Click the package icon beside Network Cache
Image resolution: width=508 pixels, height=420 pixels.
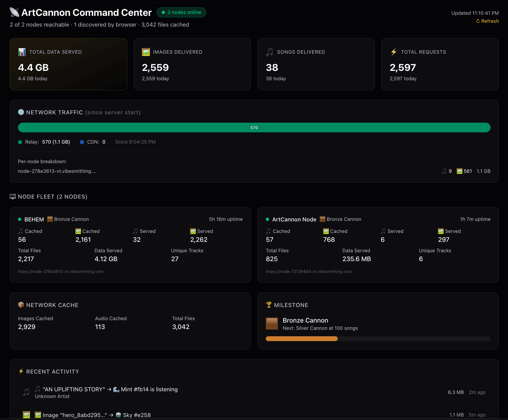tap(21, 305)
